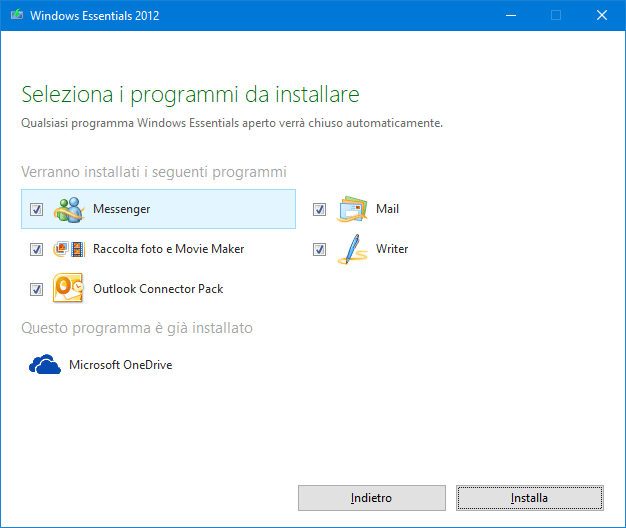Image resolution: width=626 pixels, height=528 pixels.
Task: Disable the Writer checkbox
Action: [320, 250]
